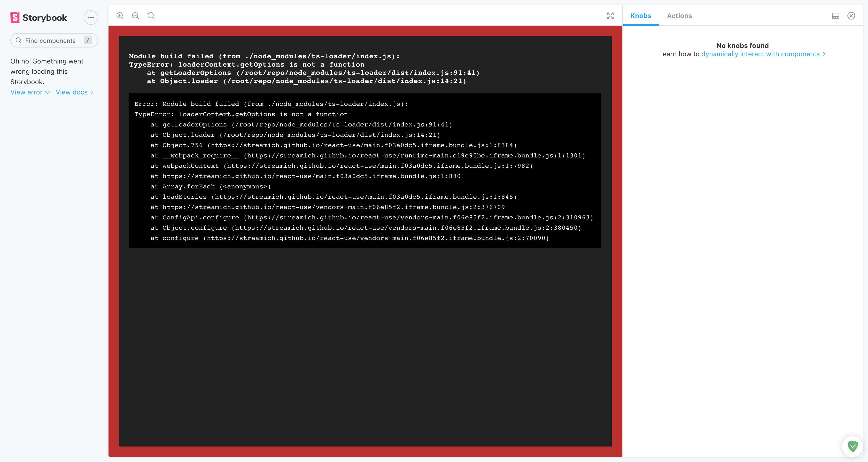Zoom in the preview canvas
The width and height of the screenshot is (868, 462).
tap(120, 16)
